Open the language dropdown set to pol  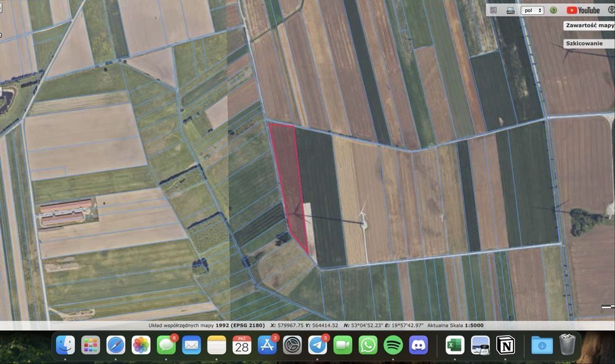coord(533,10)
